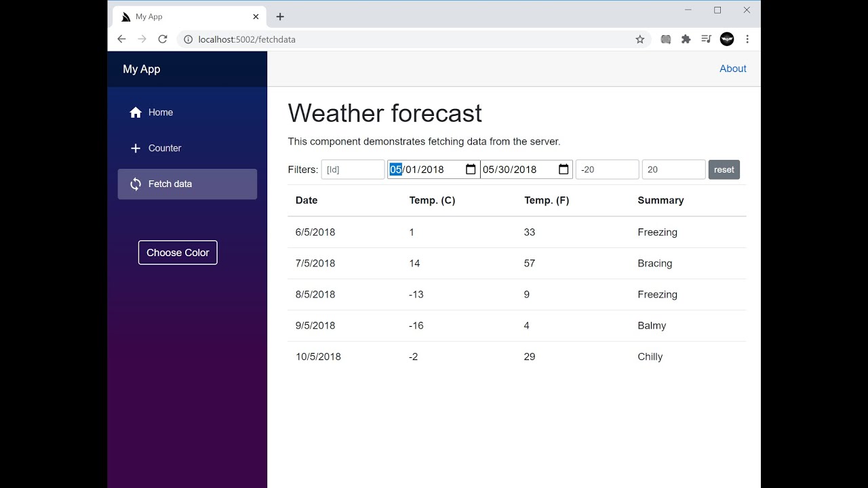The image size is (868, 488).
Task: Click the start date field 05/01/2018
Action: point(433,169)
